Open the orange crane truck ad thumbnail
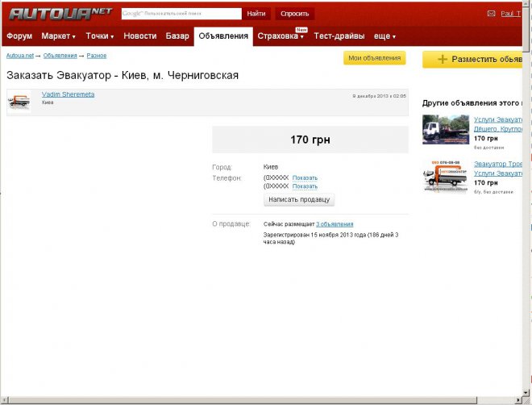The height and width of the screenshot is (405, 532). [444, 177]
